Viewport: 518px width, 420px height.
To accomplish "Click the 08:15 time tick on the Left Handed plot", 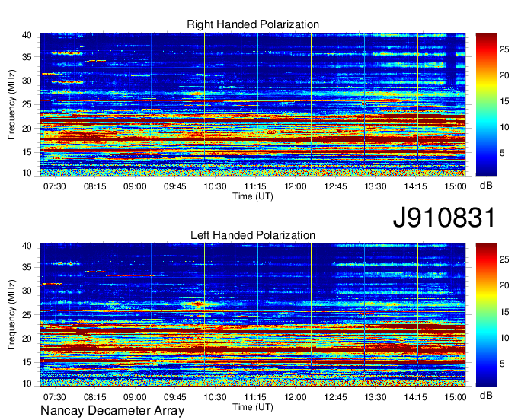I will click(x=94, y=396).
